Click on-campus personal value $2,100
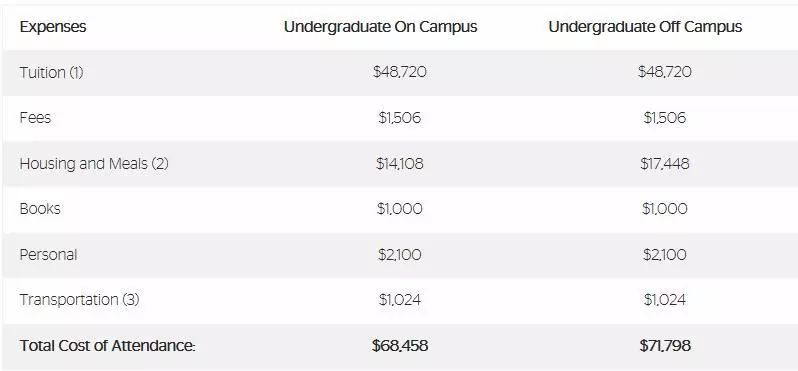This screenshot has width=798, height=371. (x=400, y=254)
